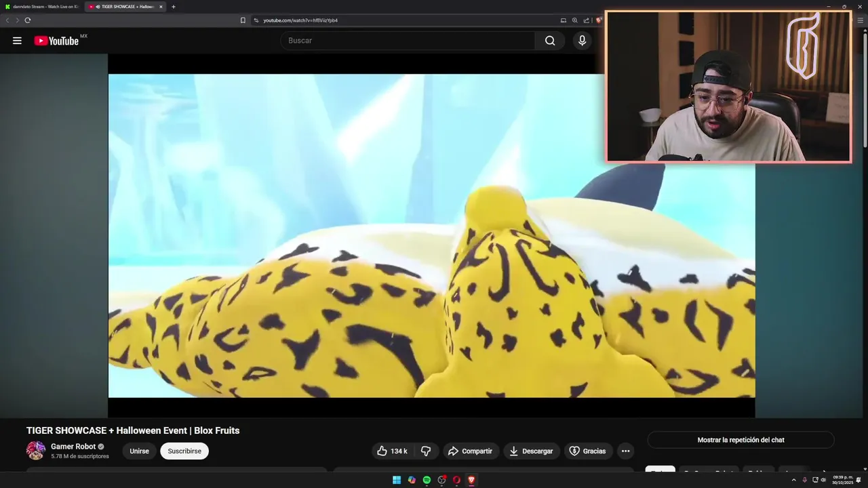Click the magnifier search button
This screenshot has height=488, width=868.
[x=550, y=41]
